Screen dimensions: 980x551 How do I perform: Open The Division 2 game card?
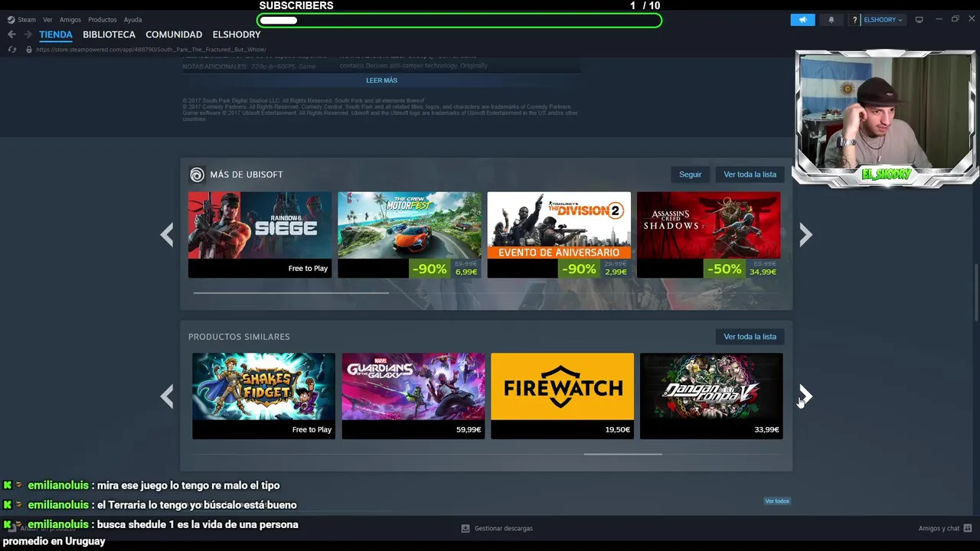point(559,234)
